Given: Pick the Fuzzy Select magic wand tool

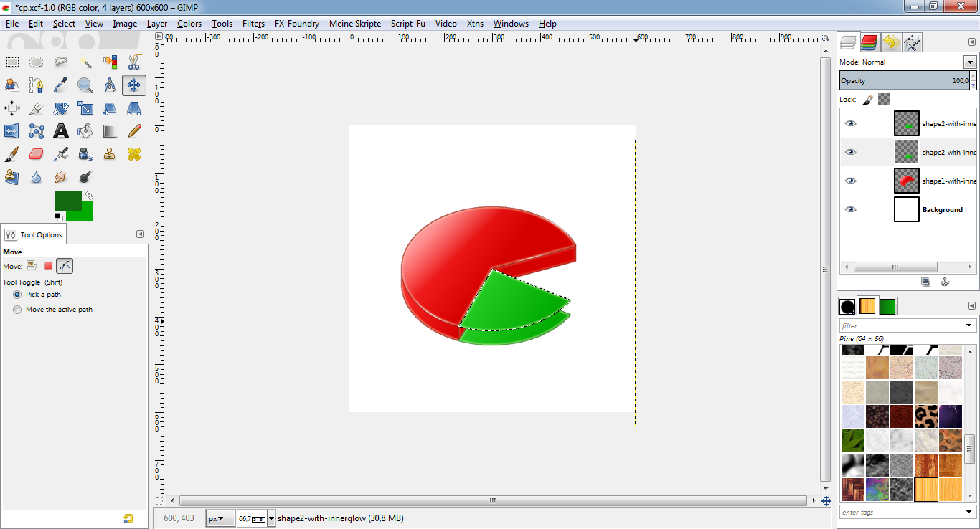Looking at the screenshot, I should (85, 62).
